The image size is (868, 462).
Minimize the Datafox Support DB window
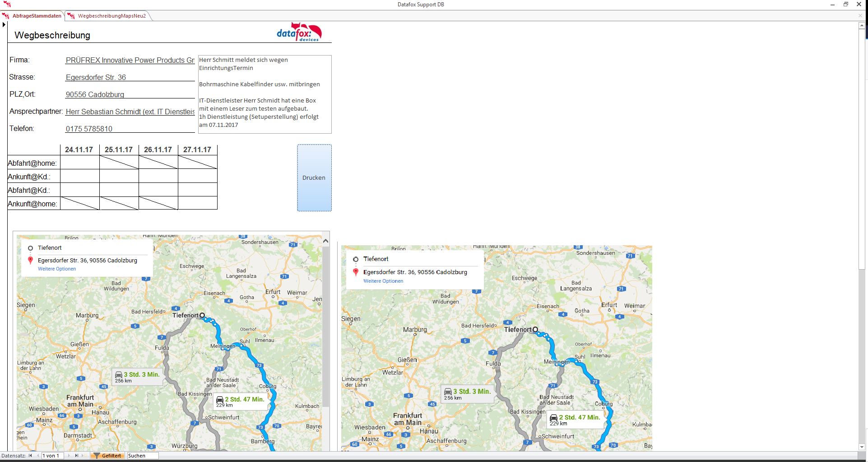(833, 4)
